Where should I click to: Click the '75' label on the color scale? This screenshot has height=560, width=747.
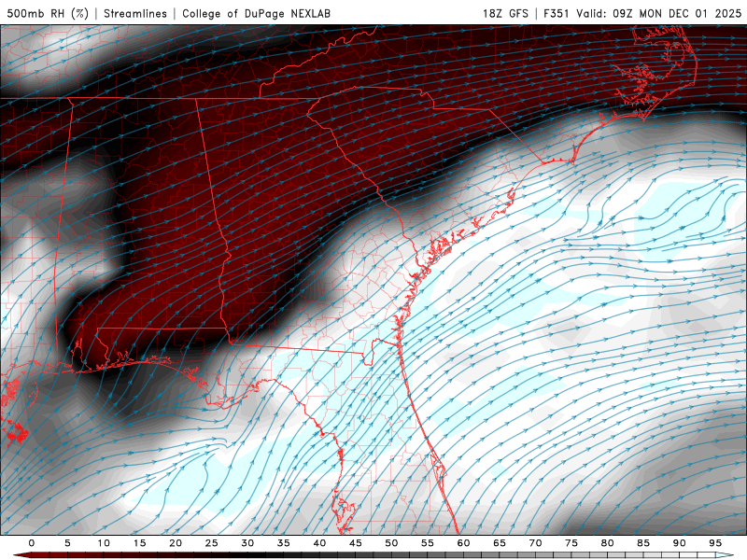pyautogui.click(x=571, y=543)
